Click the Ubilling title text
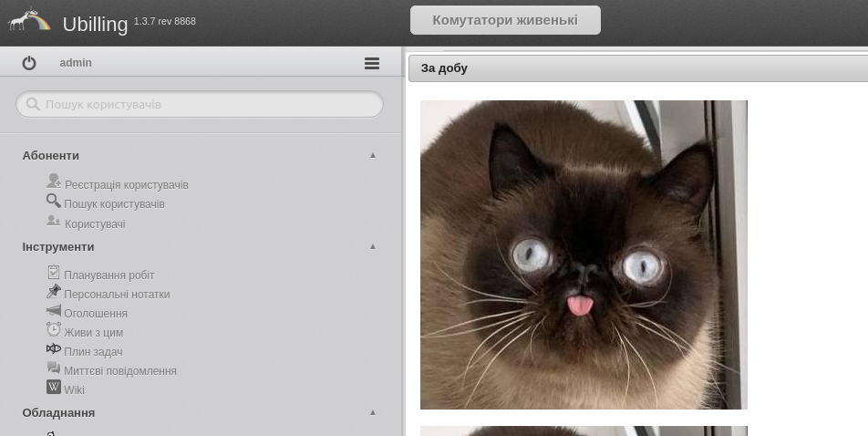Viewport: 868px width, 436px height. click(95, 24)
